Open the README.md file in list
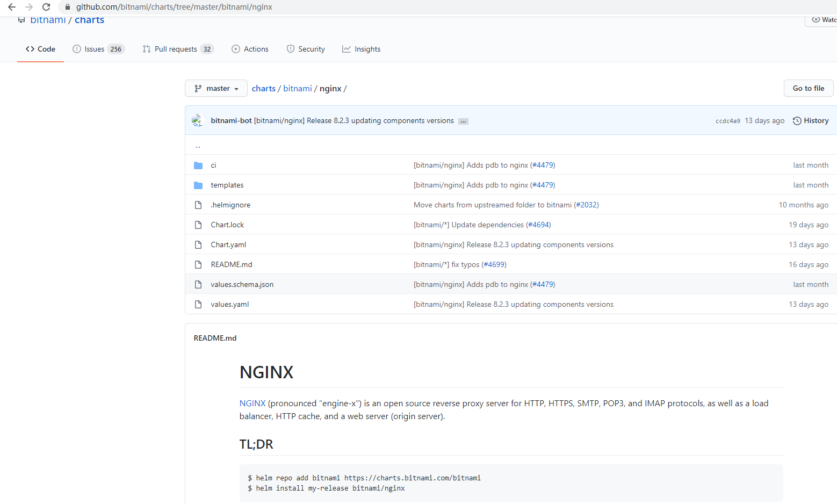Image resolution: width=837 pixels, height=504 pixels. (232, 264)
